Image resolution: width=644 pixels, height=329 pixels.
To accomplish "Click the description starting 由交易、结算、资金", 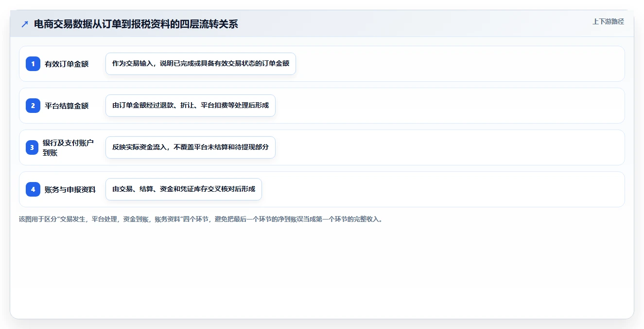I will [184, 189].
